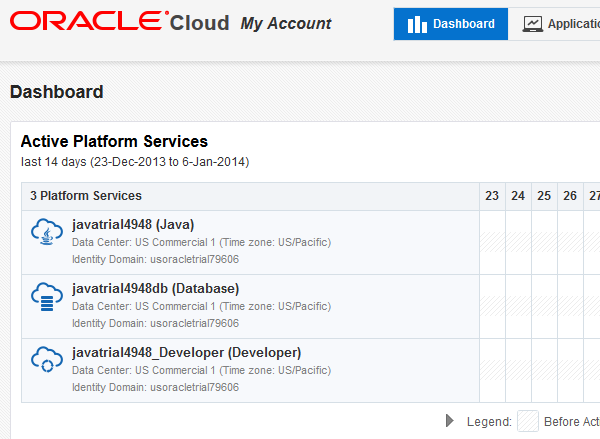Click the Oracle Cloud logo
The image size is (600, 439).
[x=119, y=21]
